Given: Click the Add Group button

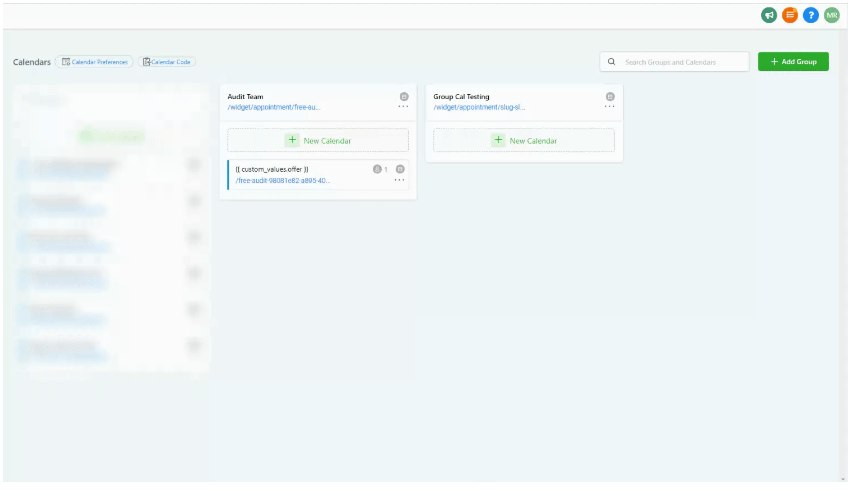Looking at the screenshot, I should pos(793,62).
